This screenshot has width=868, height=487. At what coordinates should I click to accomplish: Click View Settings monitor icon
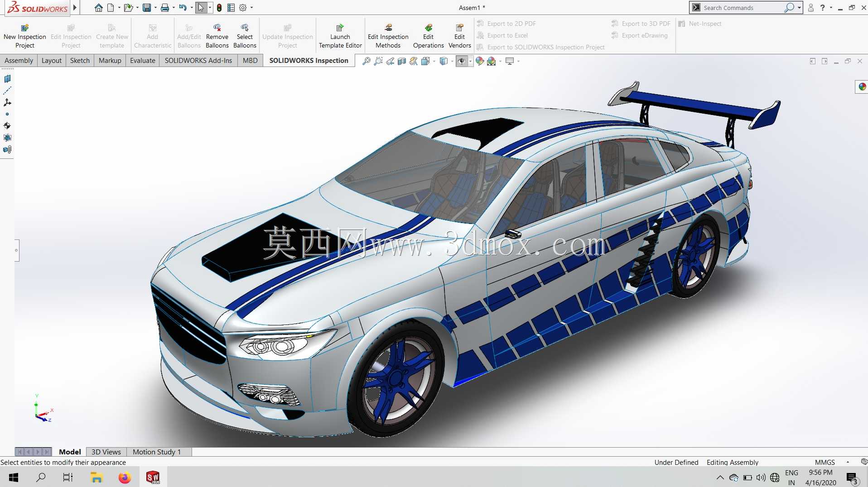click(x=510, y=61)
